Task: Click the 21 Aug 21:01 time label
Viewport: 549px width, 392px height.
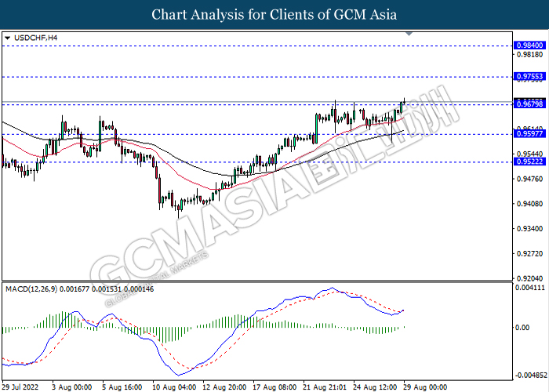Action: [x=325, y=387]
